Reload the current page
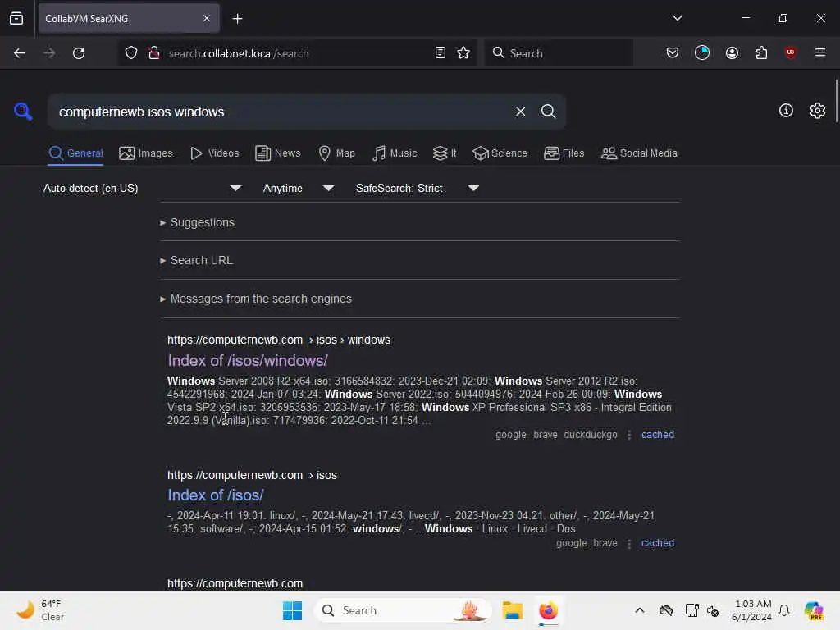Image resolution: width=840 pixels, height=630 pixels. pyautogui.click(x=79, y=53)
